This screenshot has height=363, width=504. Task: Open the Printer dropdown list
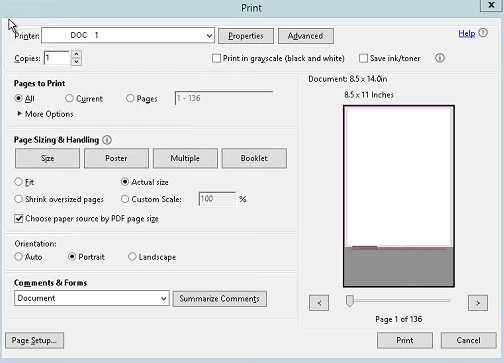tap(128, 35)
